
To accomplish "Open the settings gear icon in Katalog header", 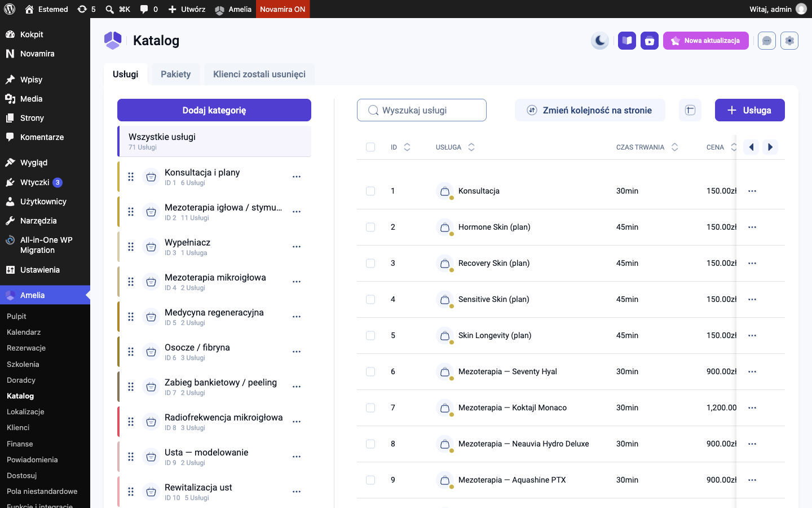I will pos(789,41).
